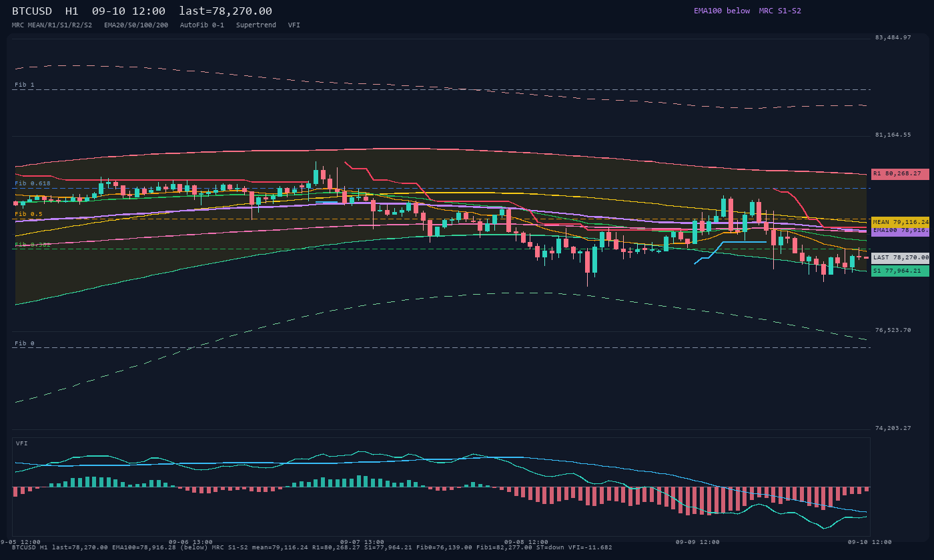
Task: Click the 09-10 12:00 time axis label
Action: [870, 542]
